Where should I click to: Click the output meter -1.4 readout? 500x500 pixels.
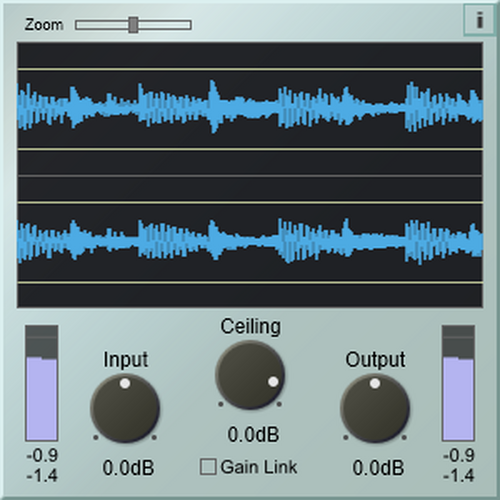[x=459, y=476]
